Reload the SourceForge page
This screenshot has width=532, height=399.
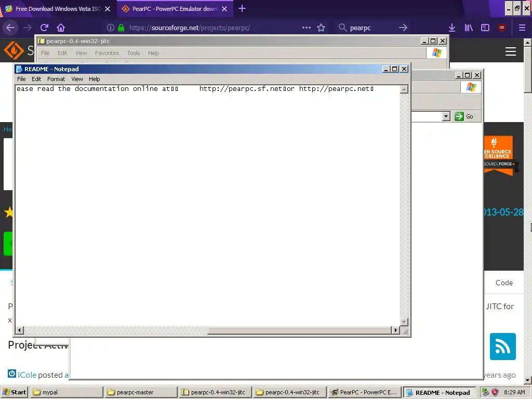pyautogui.click(x=45, y=28)
